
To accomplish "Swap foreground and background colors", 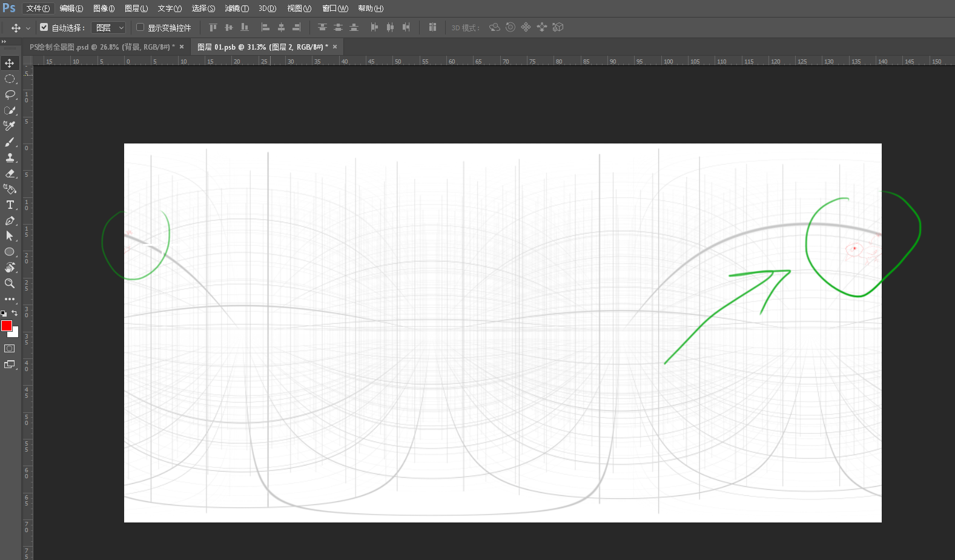I will (15, 313).
